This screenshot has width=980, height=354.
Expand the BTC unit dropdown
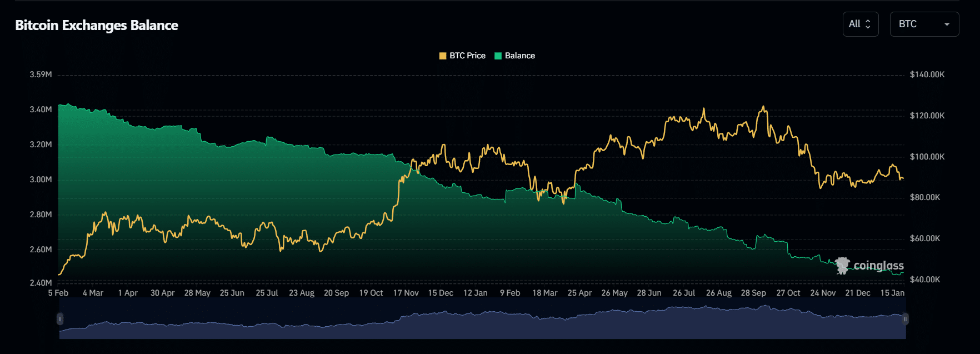pyautogui.click(x=924, y=24)
